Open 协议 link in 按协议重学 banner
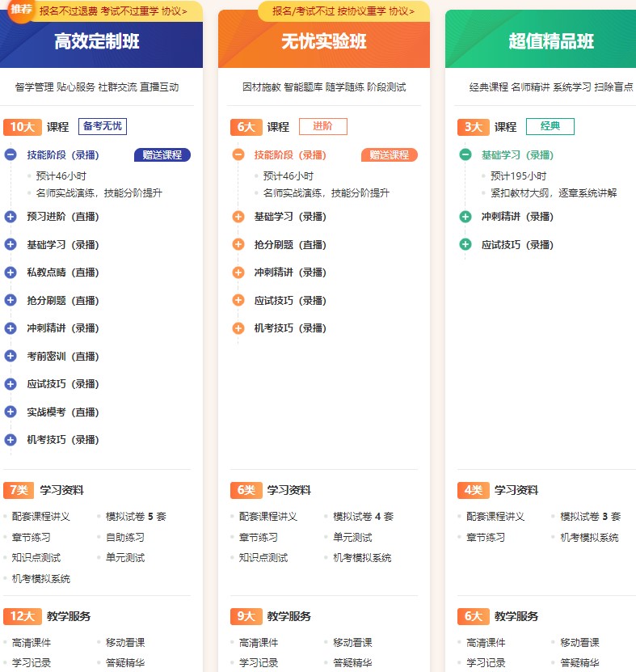Screen dimensions: 636x672 click(401, 11)
